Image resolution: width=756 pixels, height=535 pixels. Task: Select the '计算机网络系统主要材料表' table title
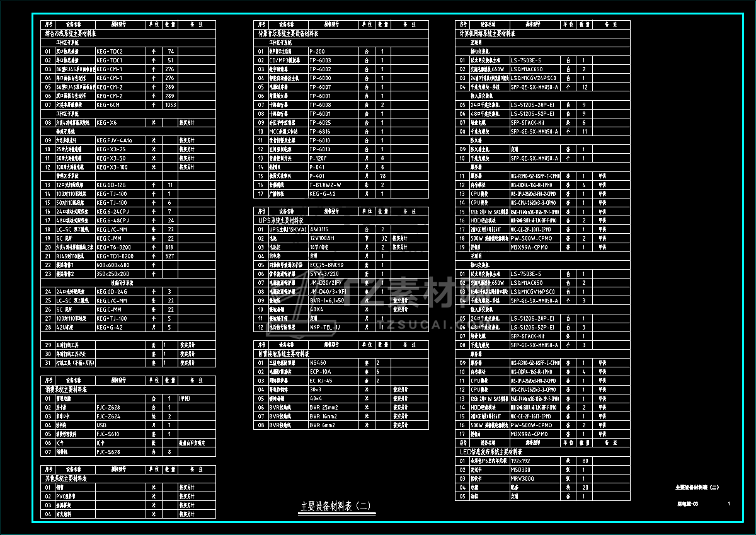(487, 33)
